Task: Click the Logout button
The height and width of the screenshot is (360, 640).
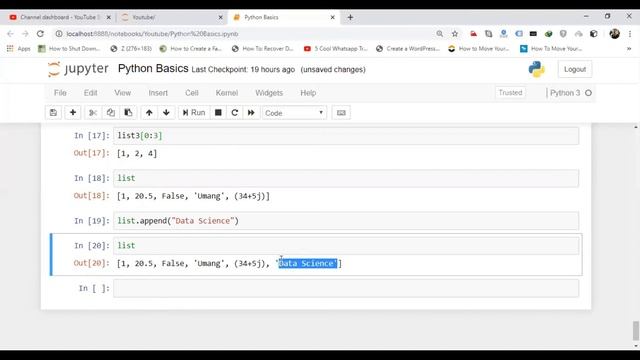Action: (575, 69)
